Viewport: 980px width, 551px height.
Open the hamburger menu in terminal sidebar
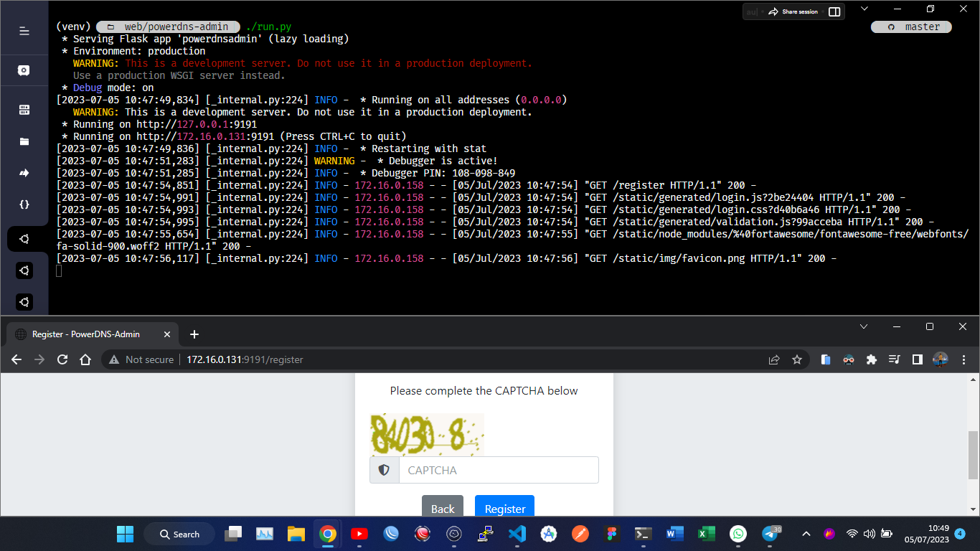coord(24,31)
